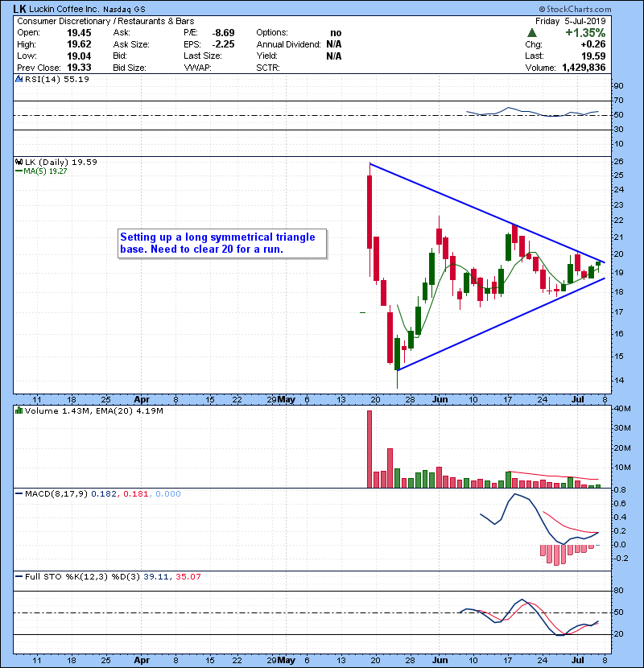Click the legend dash before Full STO
Viewport: 644px width, 668px height.
point(19,576)
